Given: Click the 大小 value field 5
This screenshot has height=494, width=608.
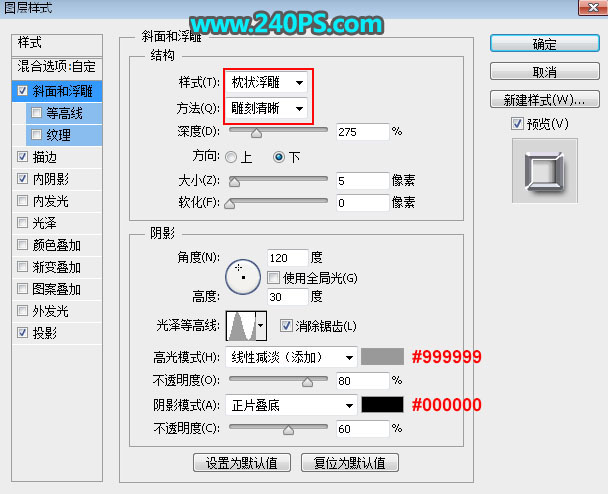Looking at the screenshot, I should [363, 181].
